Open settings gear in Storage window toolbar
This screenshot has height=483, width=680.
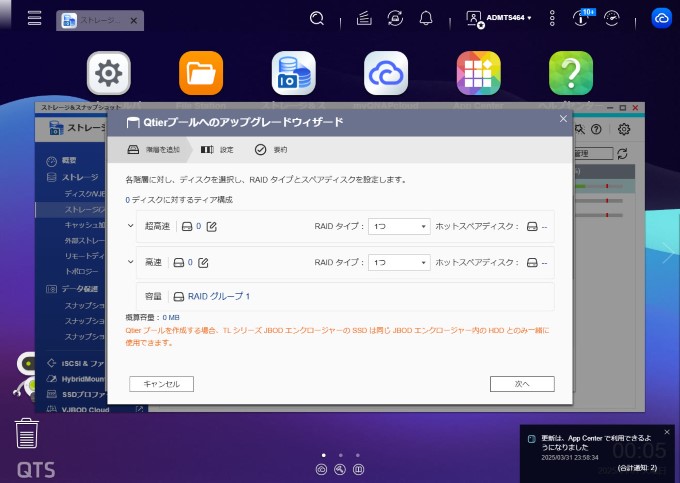pyautogui.click(x=624, y=129)
